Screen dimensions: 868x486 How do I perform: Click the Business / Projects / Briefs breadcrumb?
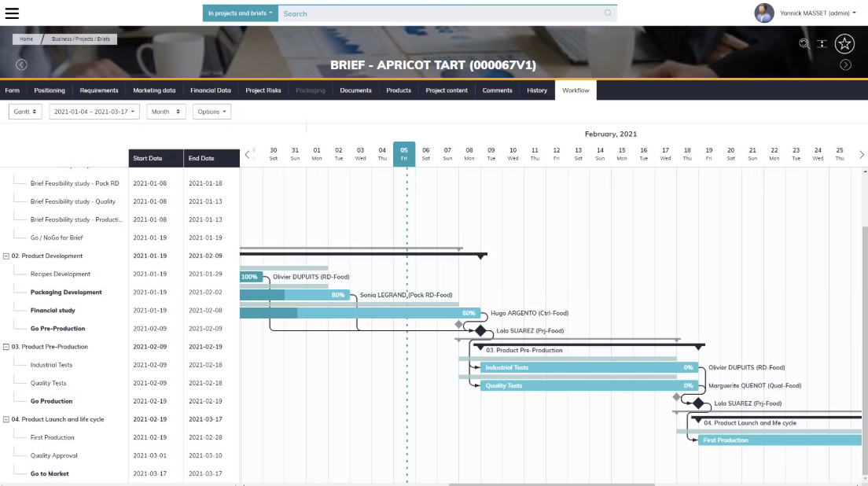(81, 39)
